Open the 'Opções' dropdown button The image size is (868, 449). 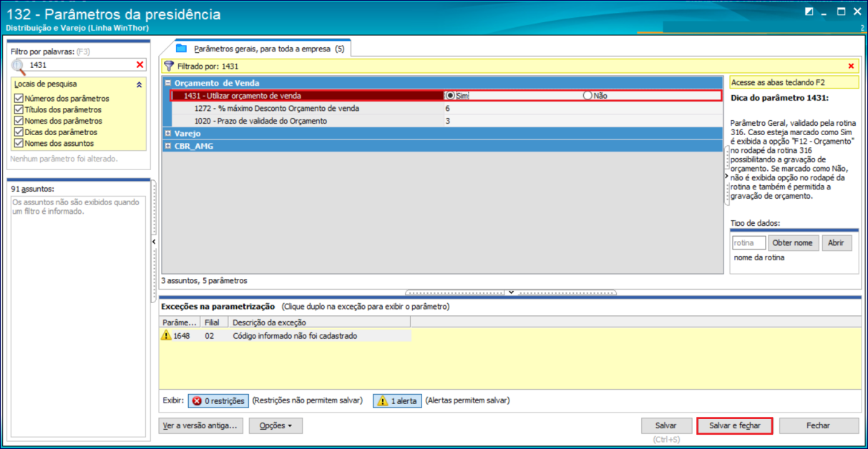point(275,426)
